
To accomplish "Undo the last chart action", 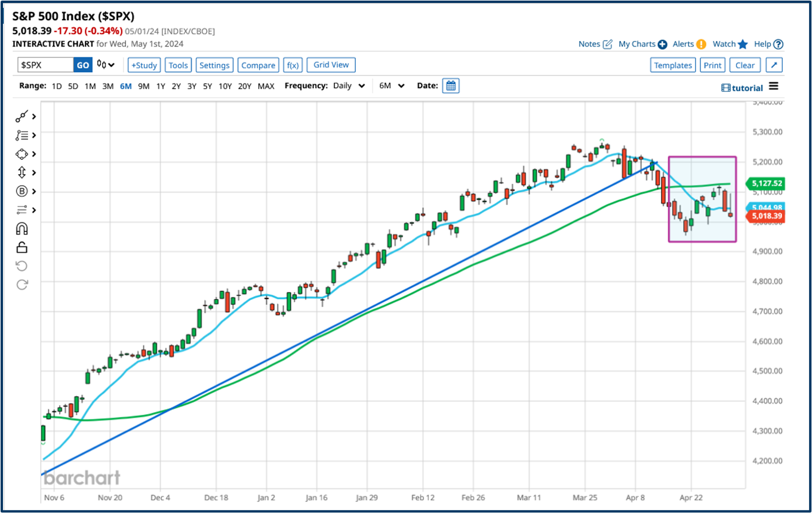I will tap(21, 265).
